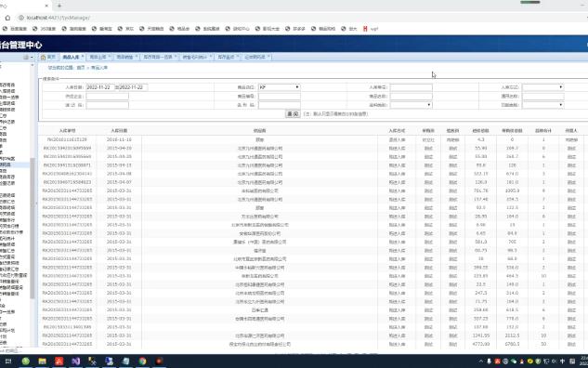588x368 pixels.
Task: Click the red H bookmark icon
Action: [365, 29]
